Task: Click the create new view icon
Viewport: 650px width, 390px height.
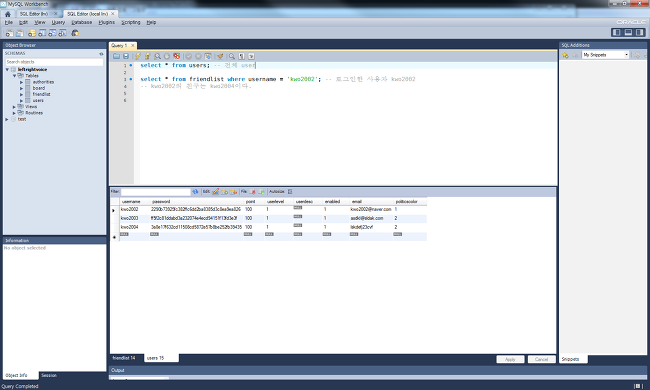Action: click(x=52, y=33)
